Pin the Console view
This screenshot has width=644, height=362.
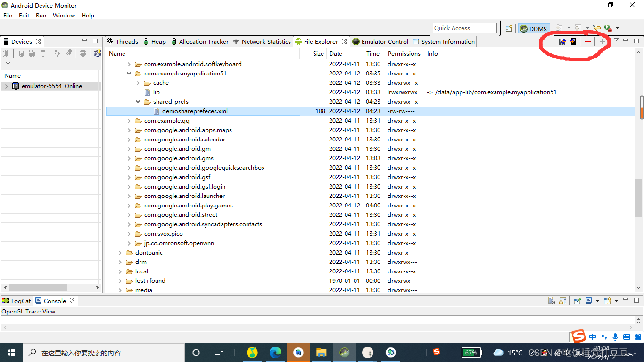coord(578,300)
